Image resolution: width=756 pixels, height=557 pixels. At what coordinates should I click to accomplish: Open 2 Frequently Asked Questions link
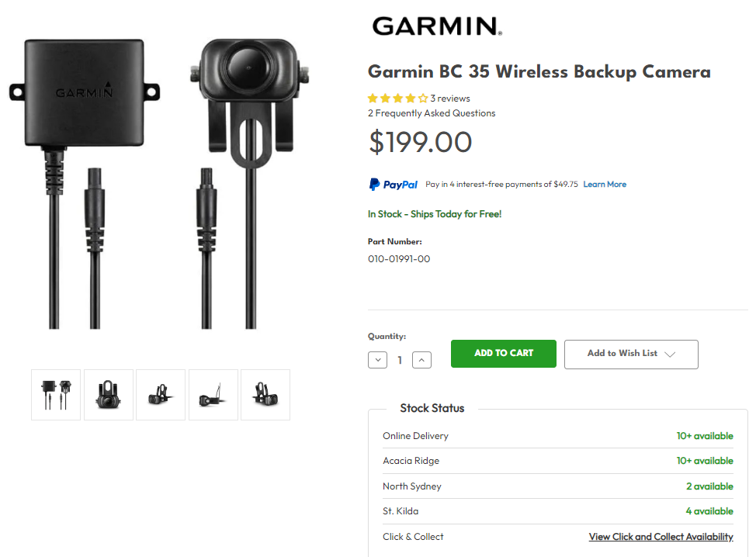[432, 113]
